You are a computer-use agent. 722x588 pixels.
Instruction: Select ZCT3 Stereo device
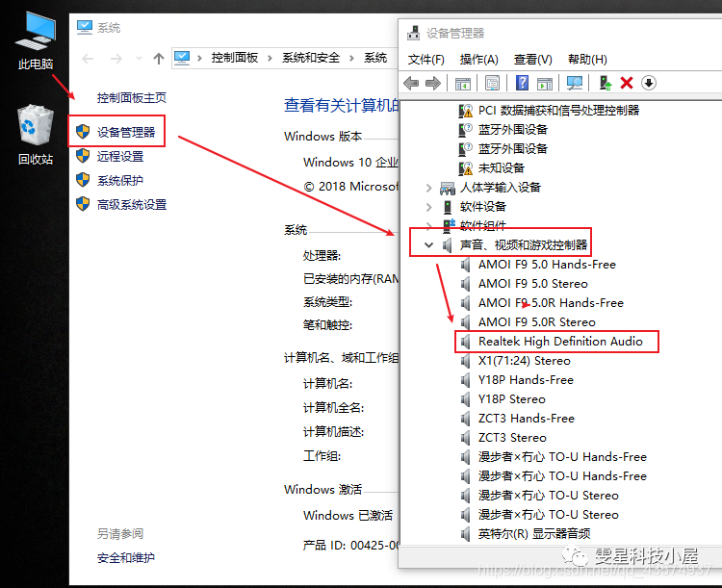(x=512, y=438)
